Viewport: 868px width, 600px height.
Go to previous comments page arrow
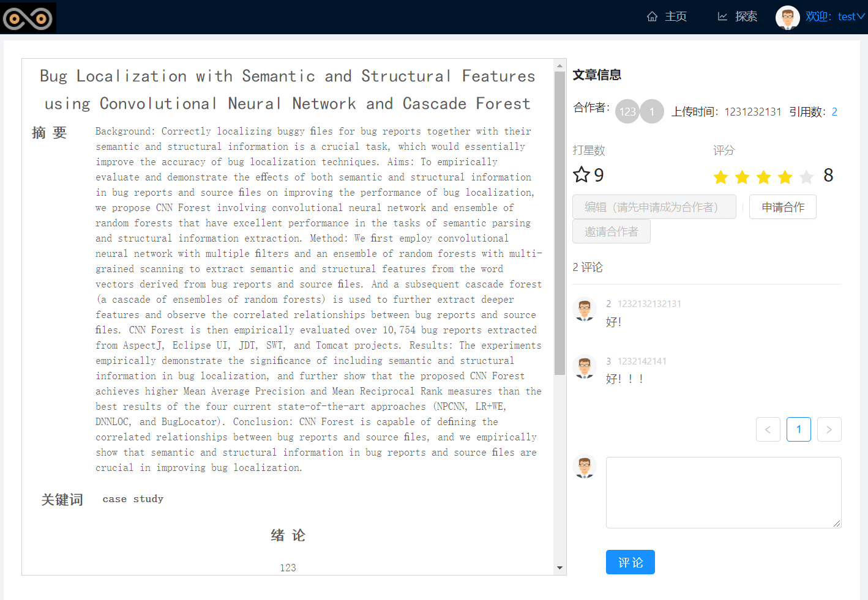coord(768,429)
